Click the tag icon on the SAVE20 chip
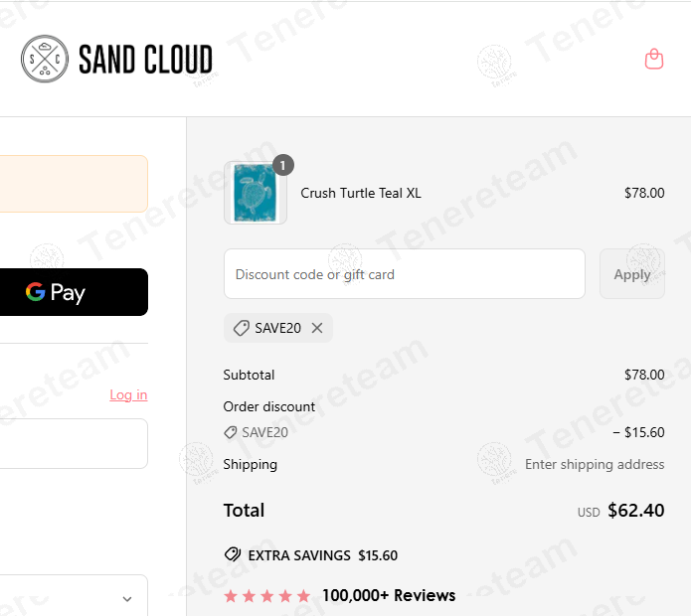 click(x=241, y=328)
